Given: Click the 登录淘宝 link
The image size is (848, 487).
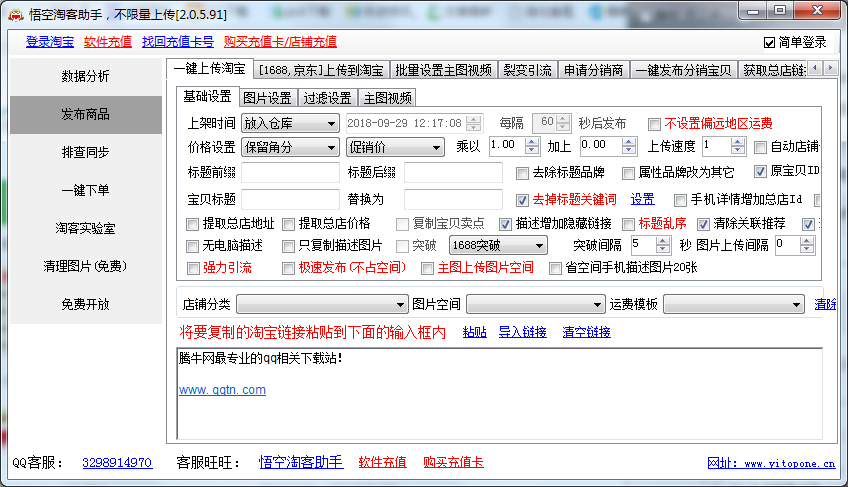Looking at the screenshot, I should 50,42.
